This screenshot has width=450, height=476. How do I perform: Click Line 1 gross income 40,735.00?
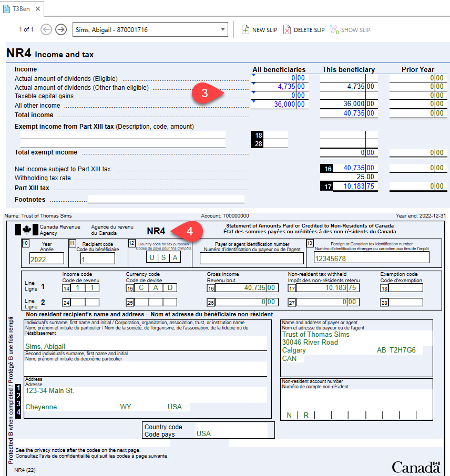coord(247,287)
